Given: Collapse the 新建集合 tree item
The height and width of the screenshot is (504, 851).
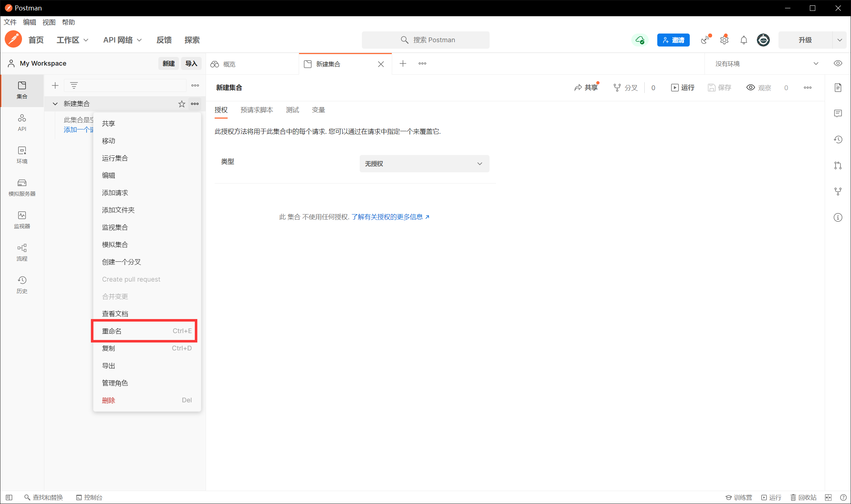Looking at the screenshot, I should click(55, 104).
